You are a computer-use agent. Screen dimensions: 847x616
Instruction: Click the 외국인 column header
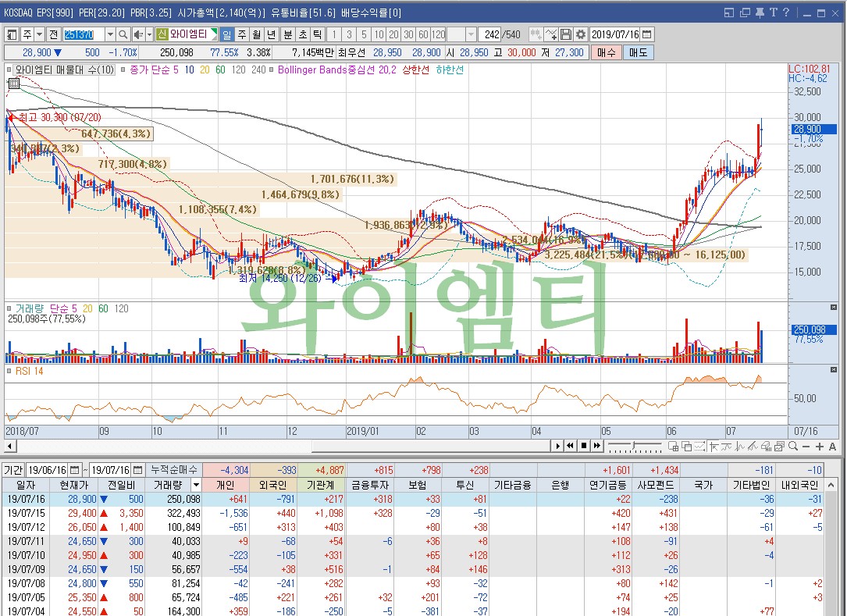(275, 486)
